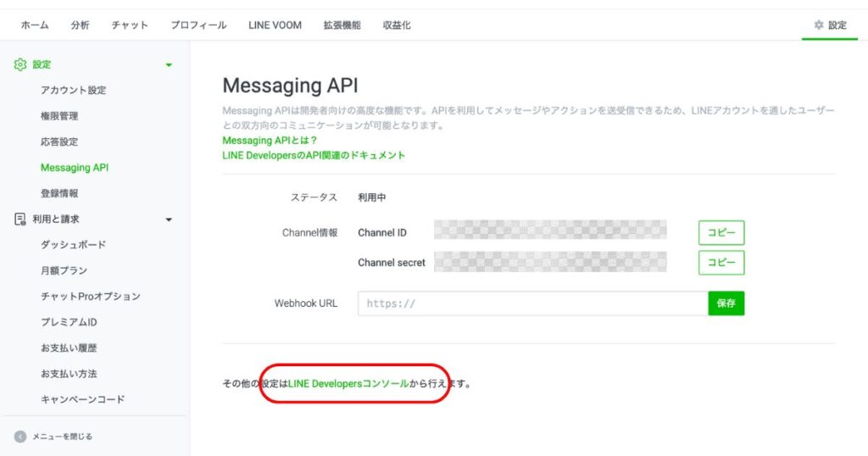Click the メニューを閉じる label
This screenshot has height=456, width=868.
tap(62, 437)
